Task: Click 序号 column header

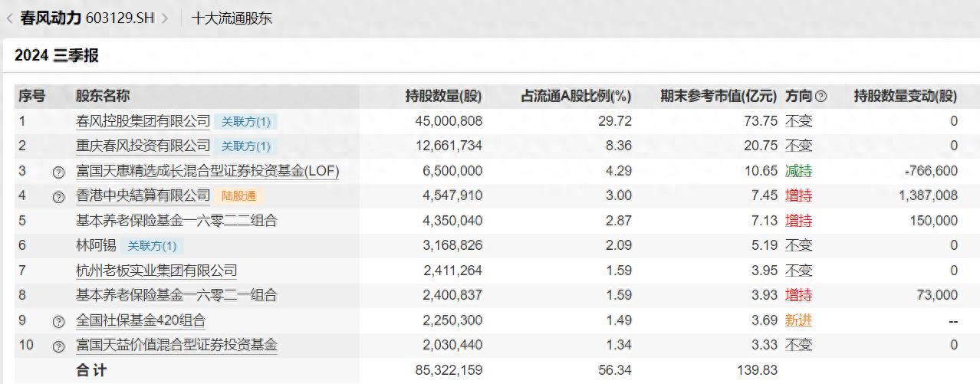Action: [x=32, y=96]
